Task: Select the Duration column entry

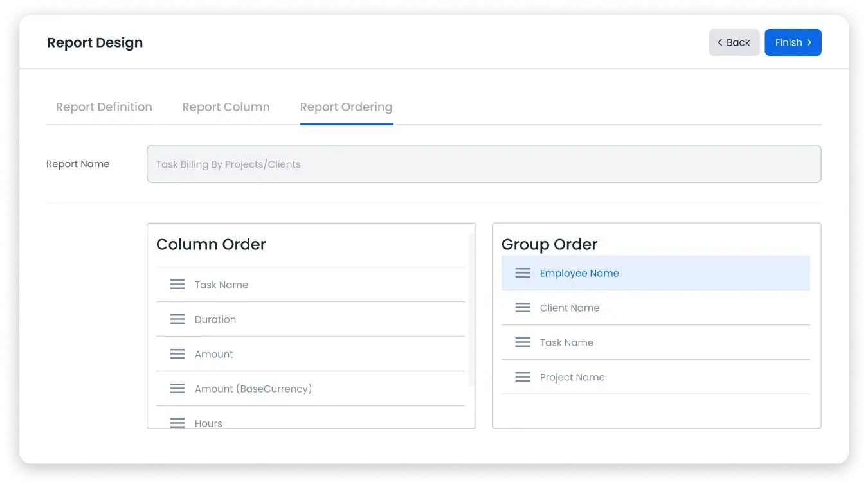Action: (x=311, y=319)
